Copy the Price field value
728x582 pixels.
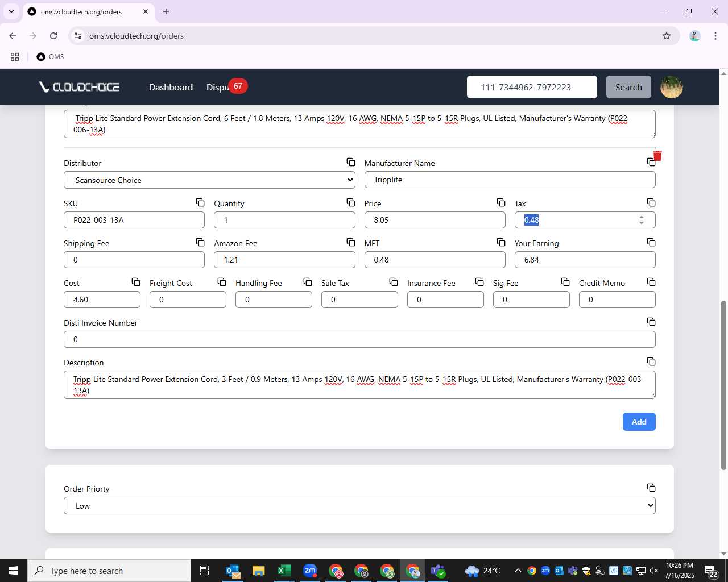click(x=501, y=202)
